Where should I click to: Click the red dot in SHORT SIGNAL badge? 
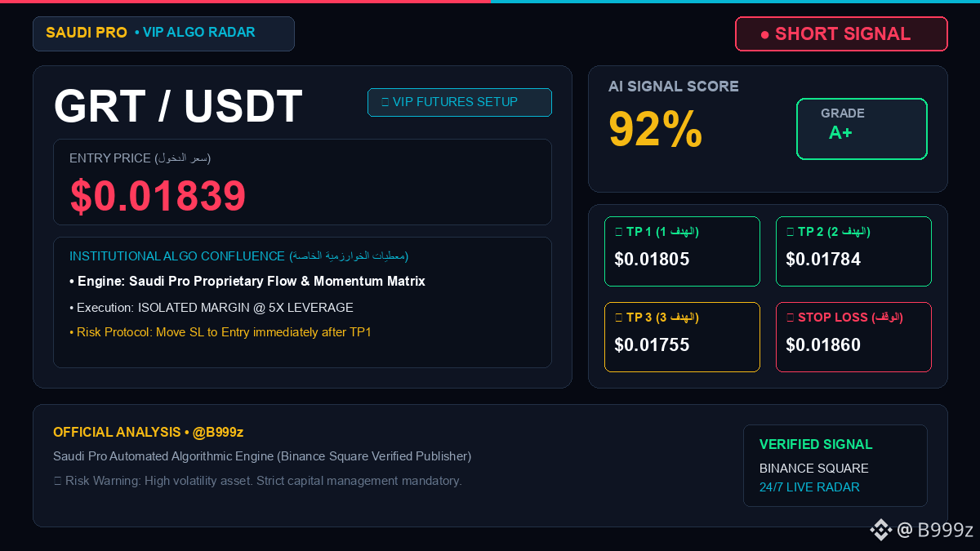764,34
